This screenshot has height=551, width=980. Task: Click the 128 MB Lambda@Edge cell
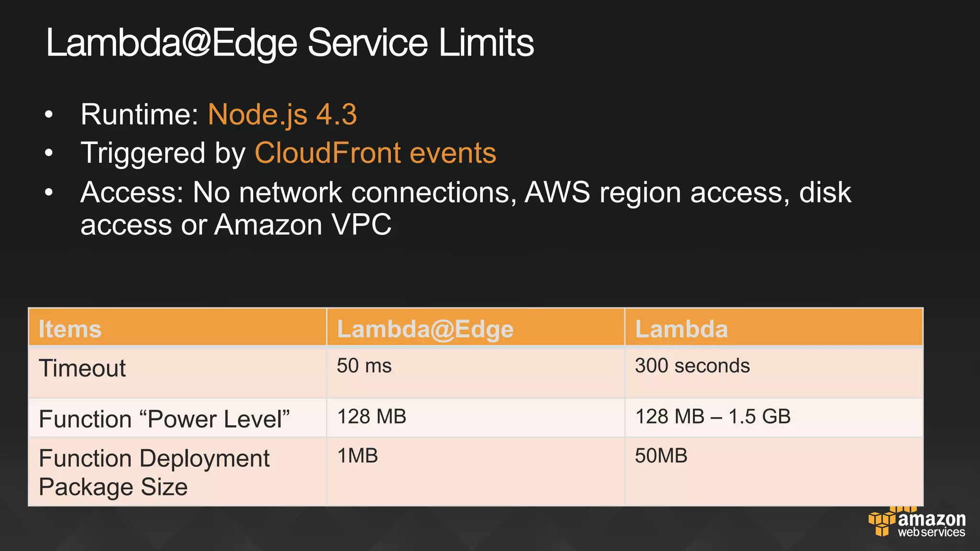click(372, 417)
